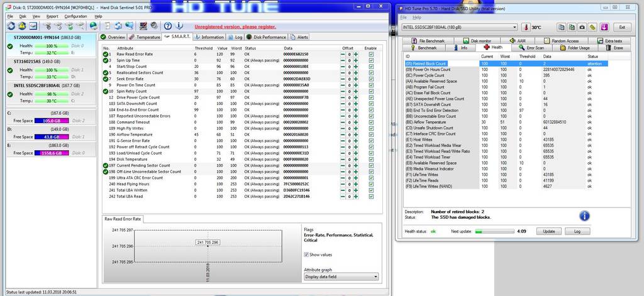Click the grey speaker toolbar icon
This screenshot has height=296, width=644.
154,26
